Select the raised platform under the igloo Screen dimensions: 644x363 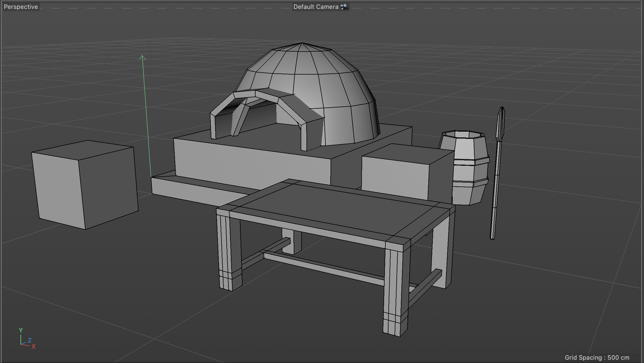(249, 161)
